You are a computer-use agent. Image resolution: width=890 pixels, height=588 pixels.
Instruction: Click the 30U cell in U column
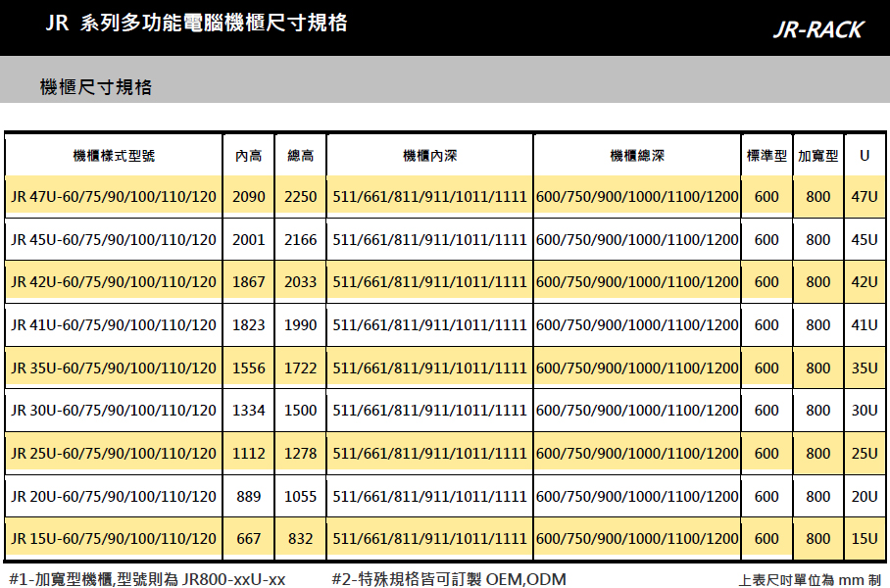click(x=865, y=411)
